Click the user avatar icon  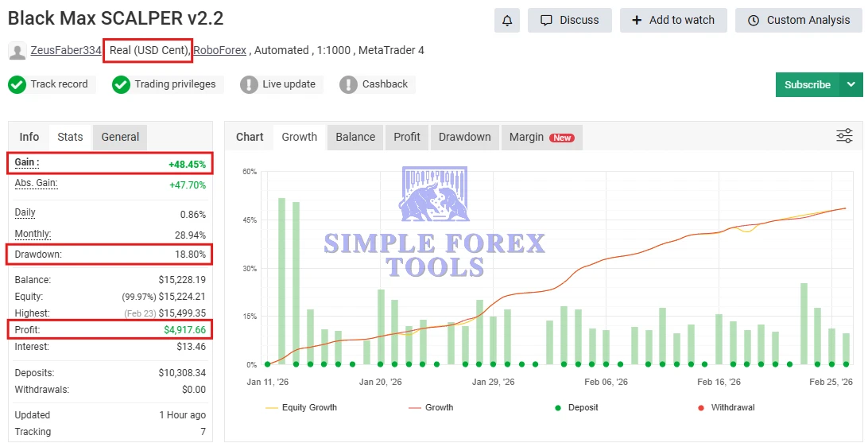(17, 51)
